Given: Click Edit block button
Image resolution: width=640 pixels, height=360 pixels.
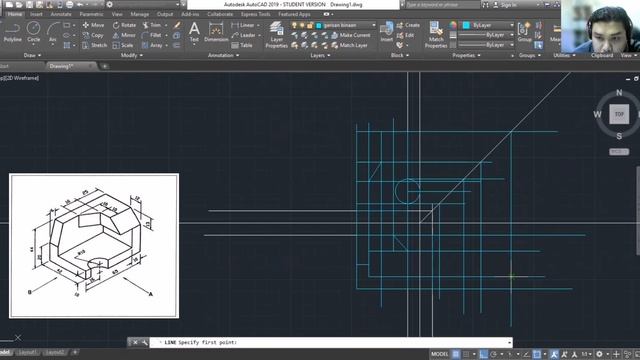Looking at the screenshot, I should pos(405,35).
